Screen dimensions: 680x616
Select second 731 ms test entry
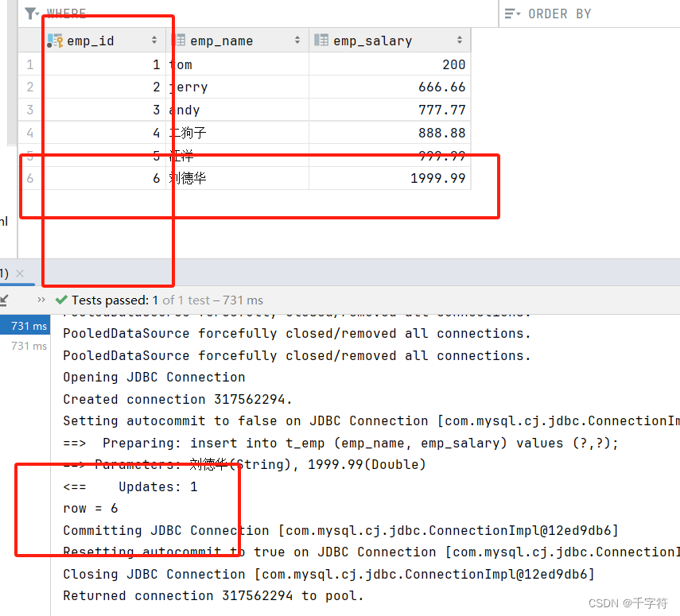pyautogui.click(x=29, y=346)
